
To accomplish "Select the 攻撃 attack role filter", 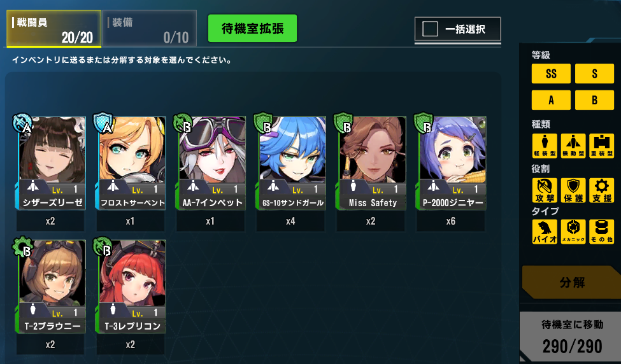I will [544, 190].
